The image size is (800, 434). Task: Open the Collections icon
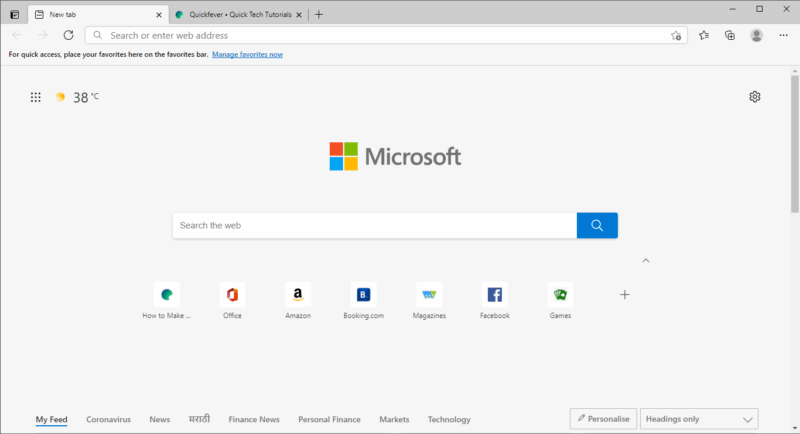(730, 35)
